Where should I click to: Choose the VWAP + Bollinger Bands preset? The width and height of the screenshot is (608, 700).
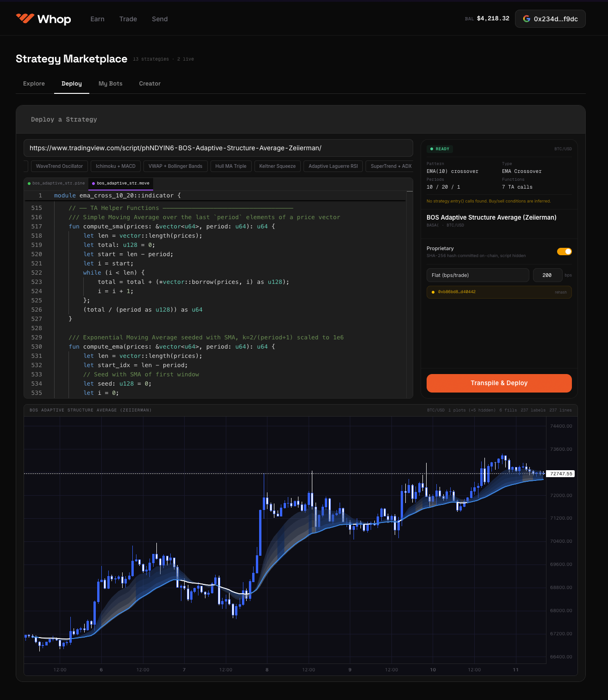coord(175,166)
